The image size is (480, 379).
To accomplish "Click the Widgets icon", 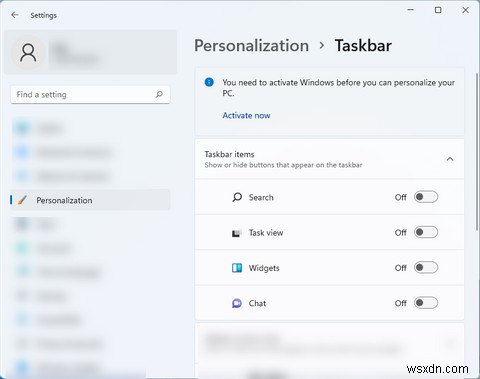I will (237, 268).
